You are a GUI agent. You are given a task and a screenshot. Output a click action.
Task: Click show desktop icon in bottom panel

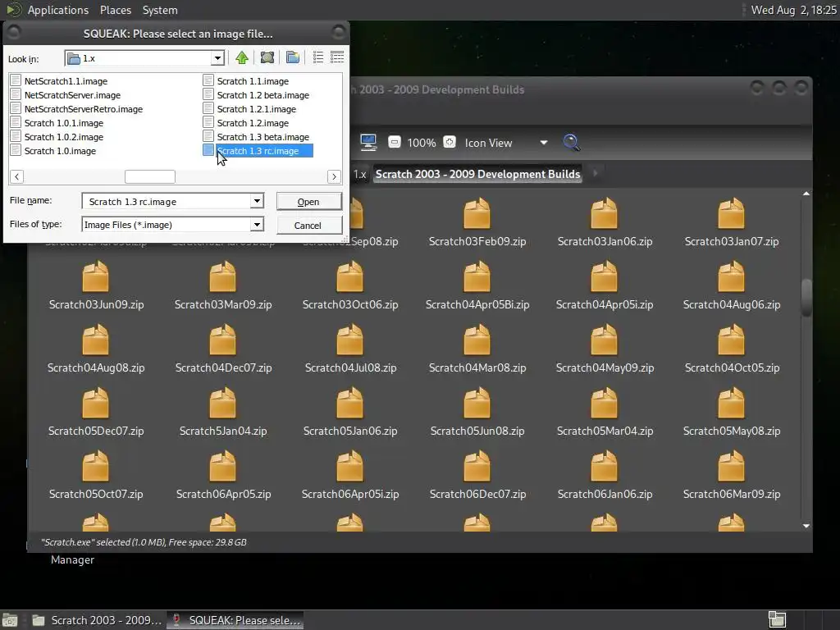(x=10, y=620)
